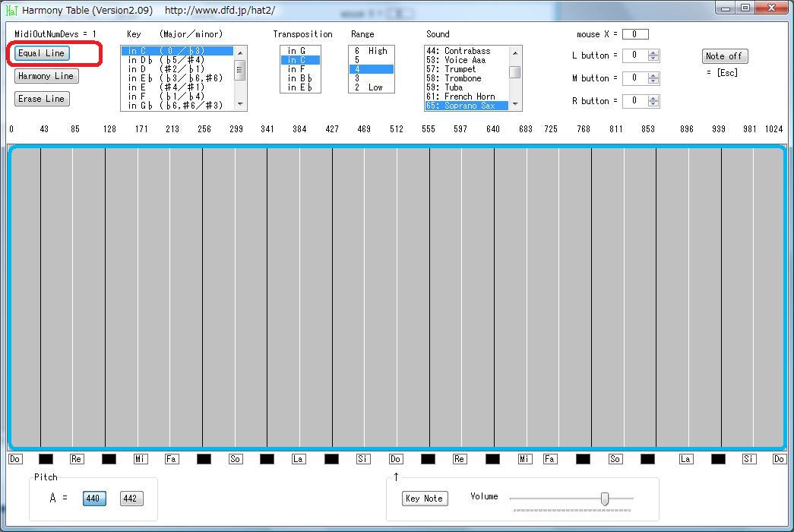Decrease the R button value

point(653,104)
